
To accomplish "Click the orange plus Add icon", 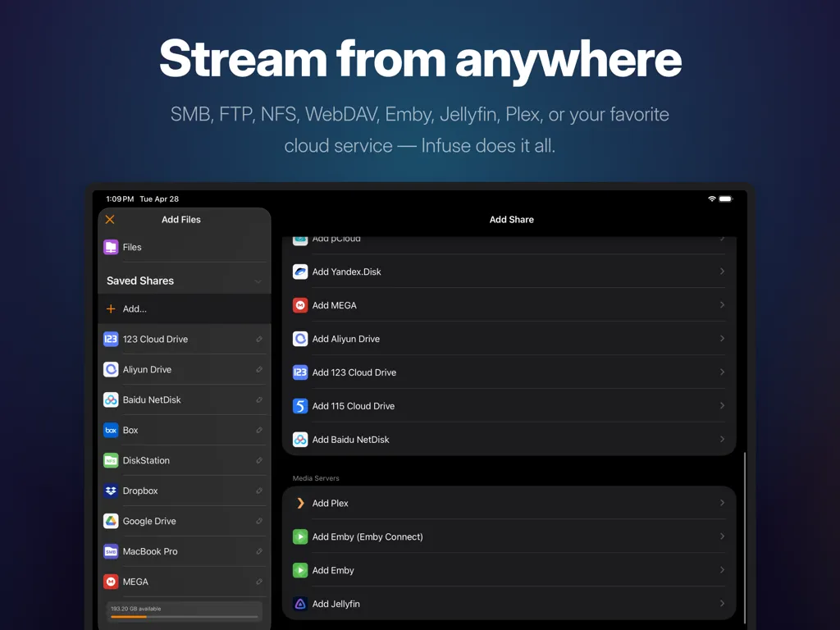I will pyautogui.click(x=111, y=308).
